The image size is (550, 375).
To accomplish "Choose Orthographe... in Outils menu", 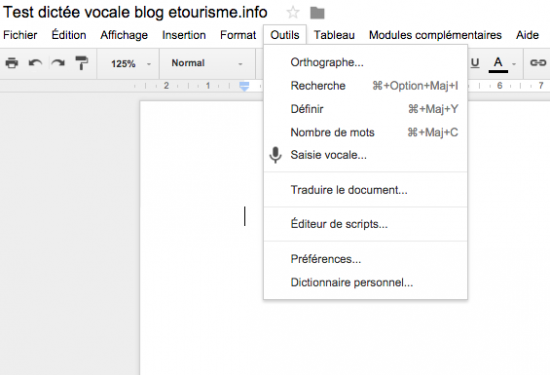I will pyautogui.click(x=365, y=62).
